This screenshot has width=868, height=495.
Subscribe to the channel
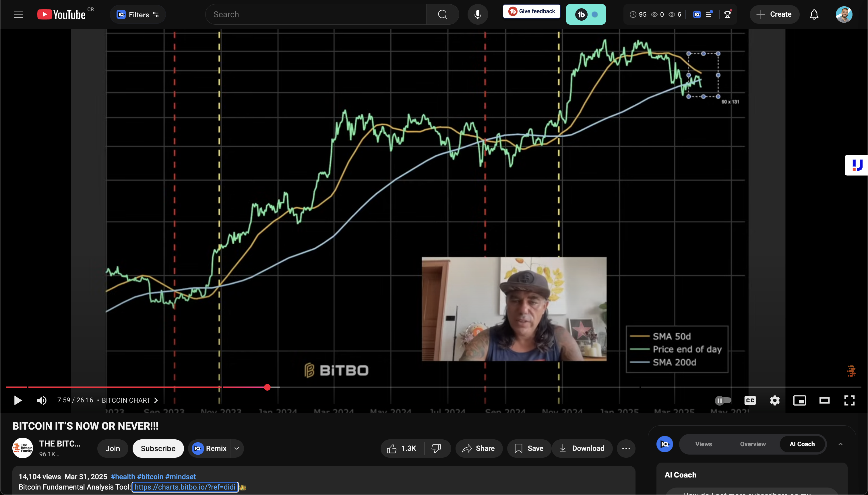[158, 449]
